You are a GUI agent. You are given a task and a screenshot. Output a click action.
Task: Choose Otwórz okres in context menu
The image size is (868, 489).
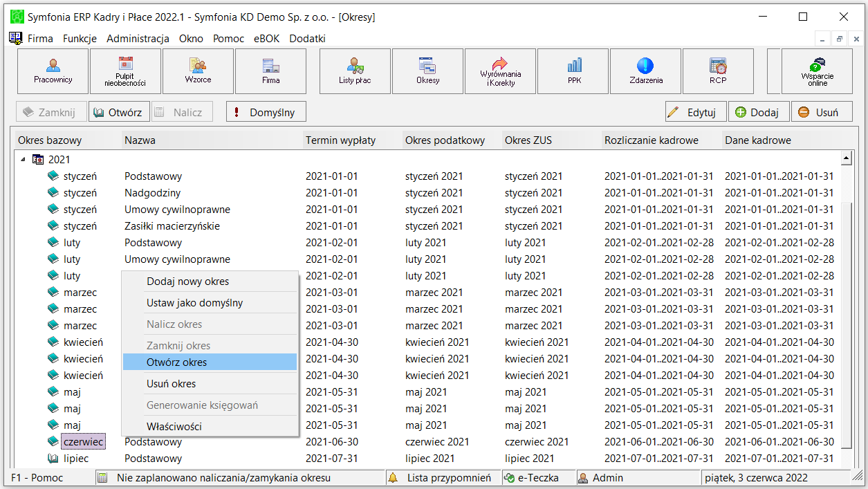coord(210,362)
